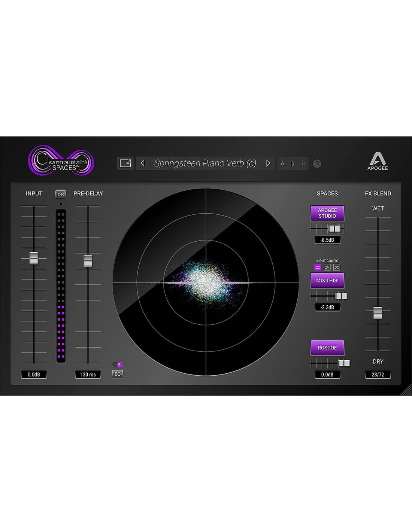
Task: Click the resize grip at the plugin corner
Action: coord(407,390)
